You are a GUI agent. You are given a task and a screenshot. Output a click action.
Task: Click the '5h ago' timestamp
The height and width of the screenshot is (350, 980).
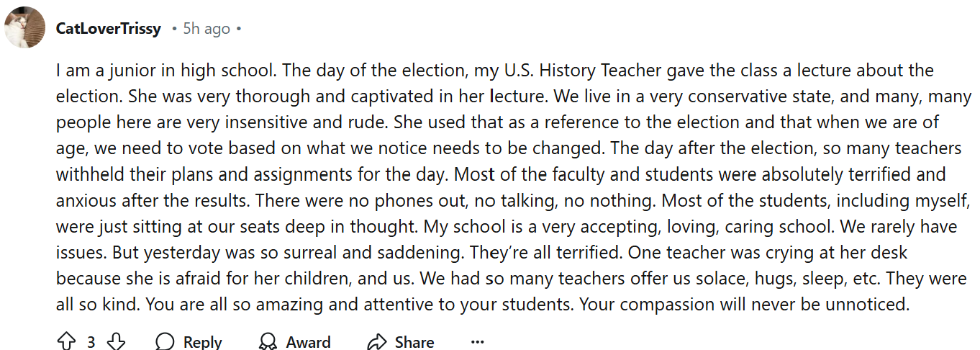coord(207,29)
